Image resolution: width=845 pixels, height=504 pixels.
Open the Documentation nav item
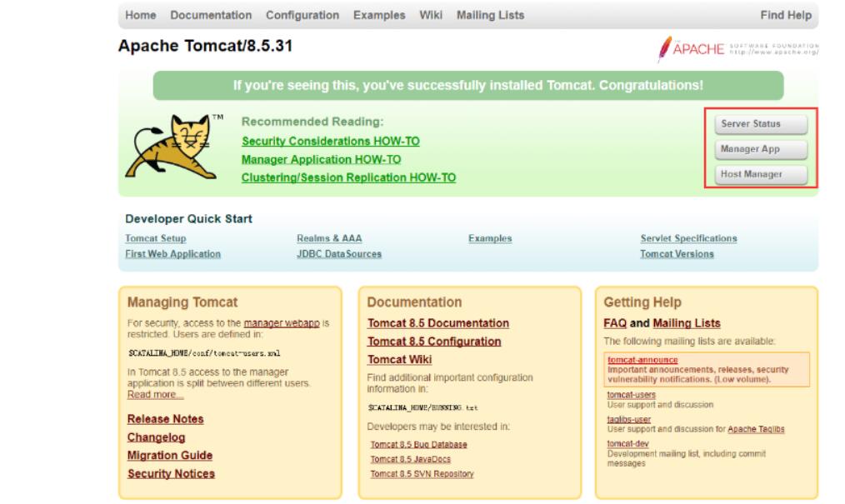211,15
